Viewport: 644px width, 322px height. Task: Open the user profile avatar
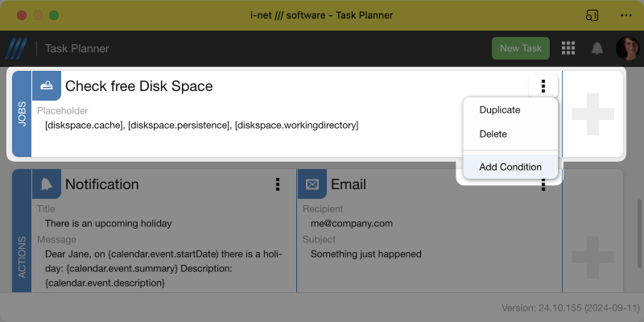627,48
